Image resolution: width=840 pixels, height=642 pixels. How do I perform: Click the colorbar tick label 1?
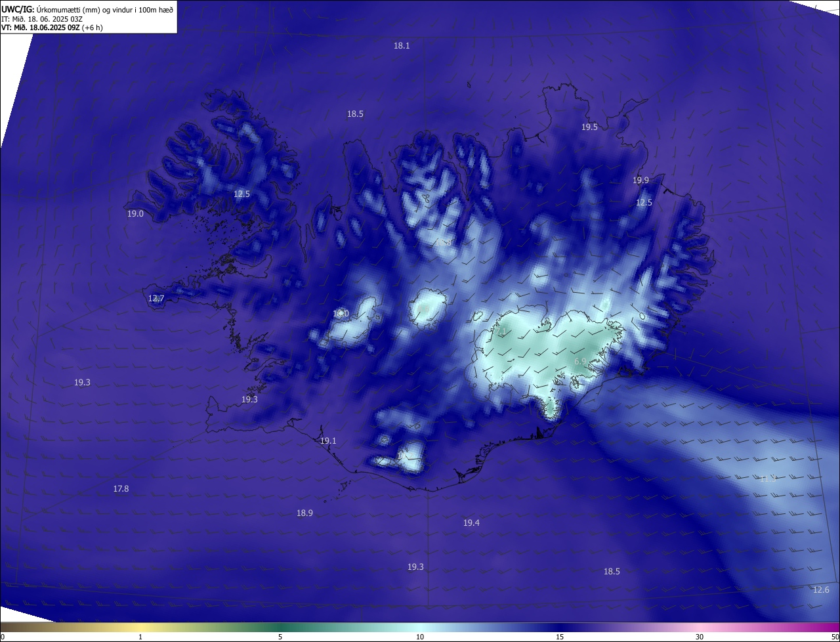pos(140,637)
